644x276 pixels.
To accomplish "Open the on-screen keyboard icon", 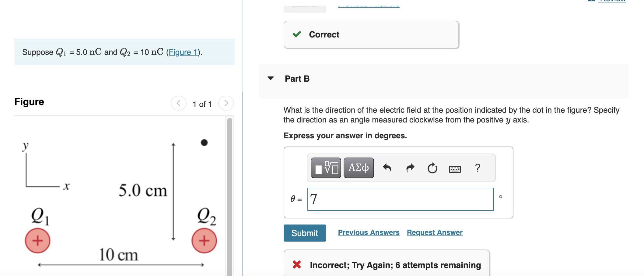I will click(x=455, y=168).
